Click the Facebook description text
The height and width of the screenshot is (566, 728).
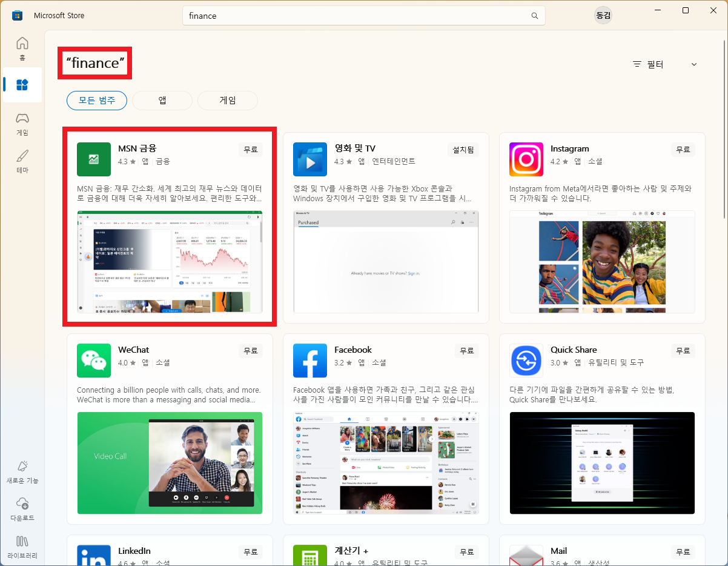[385, 395]
